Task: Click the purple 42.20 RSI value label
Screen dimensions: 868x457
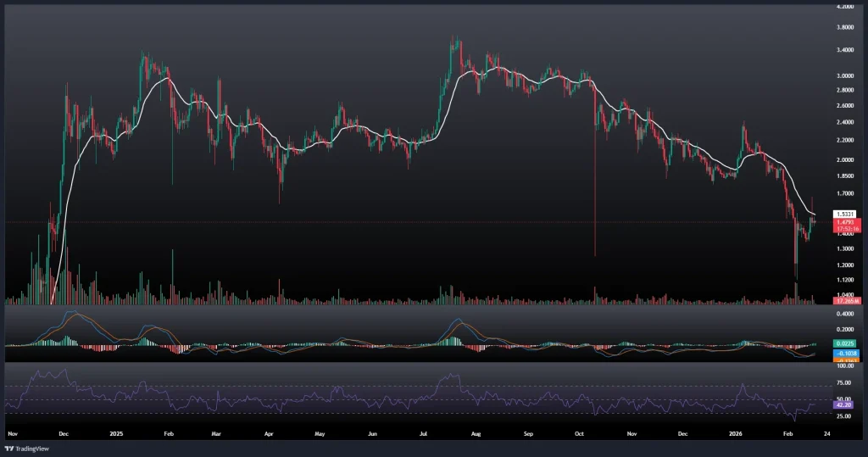Action: click(x=845, y=405)
